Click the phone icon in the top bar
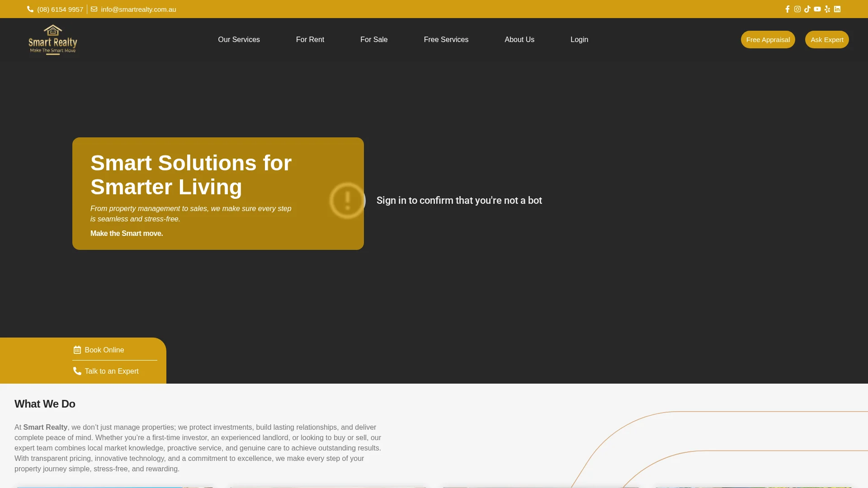 [30, 9]
